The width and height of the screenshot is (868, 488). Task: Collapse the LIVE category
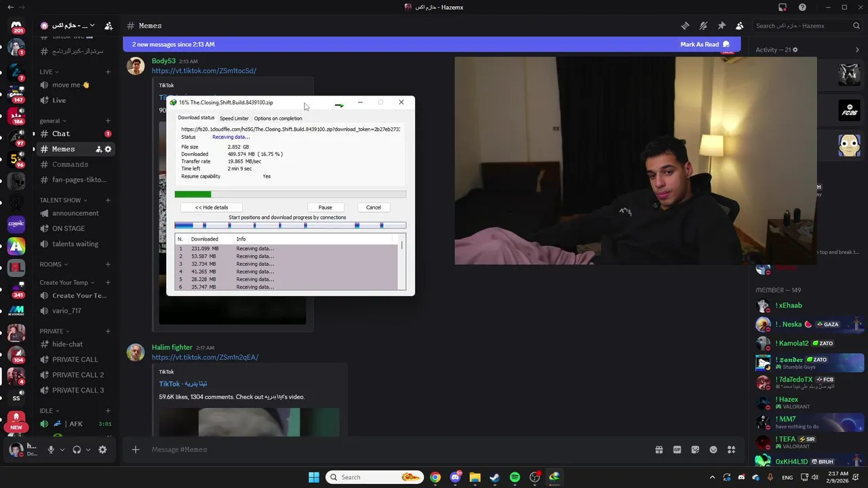point(50,72)
